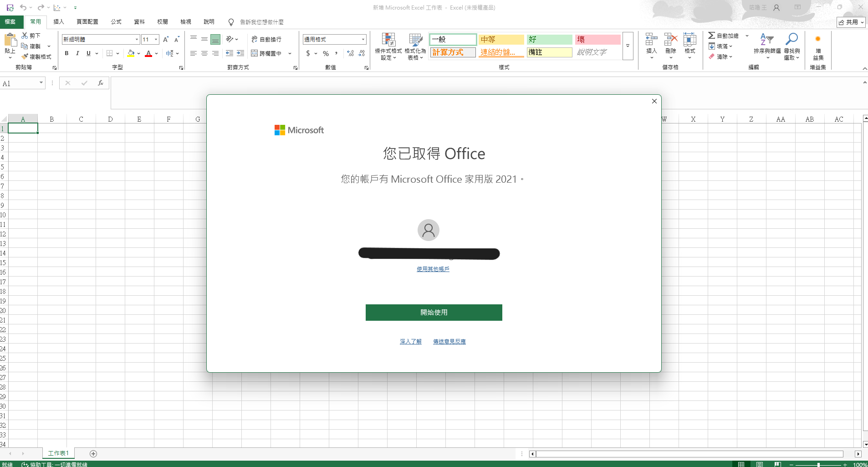Open the font size dropdown

pos(156,40)
